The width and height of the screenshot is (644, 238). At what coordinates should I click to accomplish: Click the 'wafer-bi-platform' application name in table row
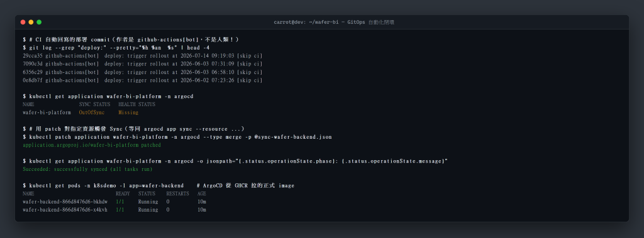(x=47, y=112)
